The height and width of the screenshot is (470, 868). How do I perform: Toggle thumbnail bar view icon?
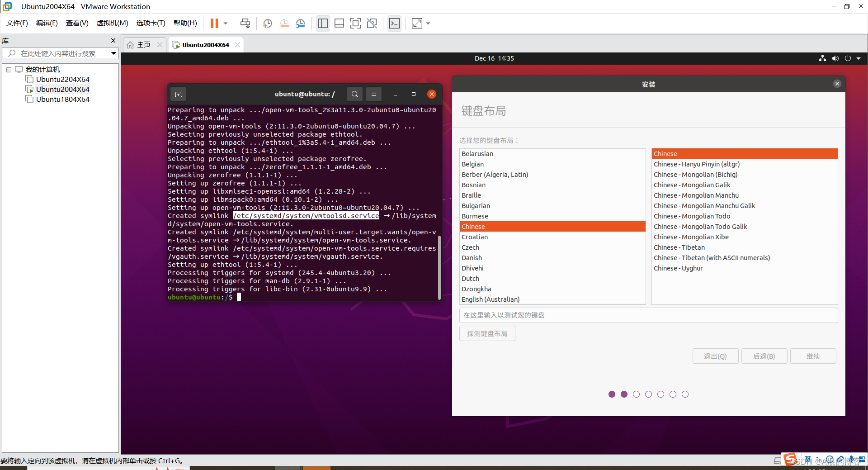tap(339, 23)
